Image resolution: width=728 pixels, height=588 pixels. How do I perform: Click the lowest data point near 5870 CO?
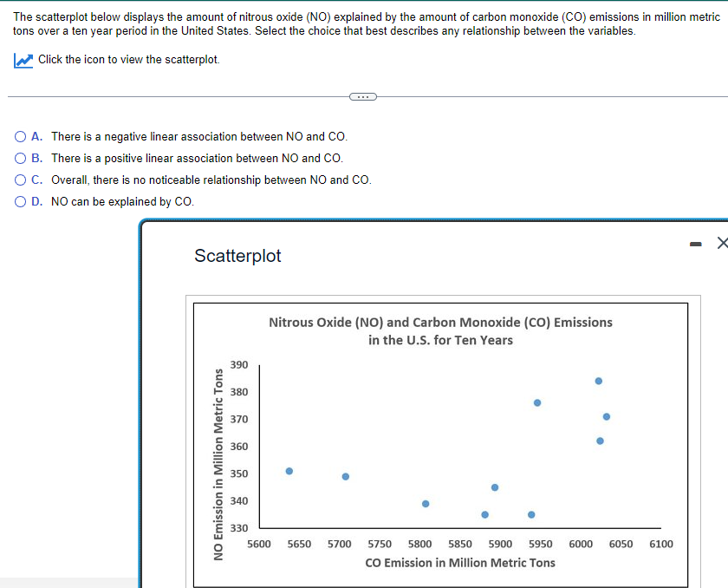pyautogui.click(x=484, y=514)
